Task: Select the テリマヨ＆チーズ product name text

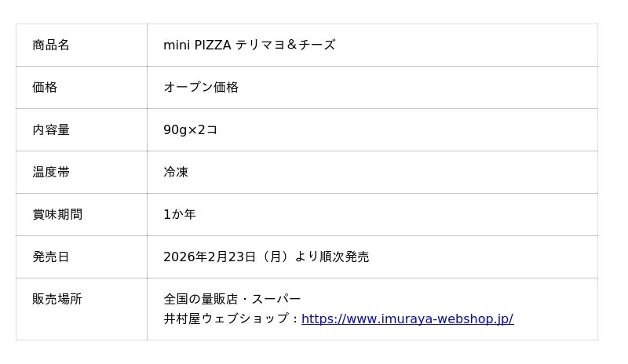Action: 286,45
